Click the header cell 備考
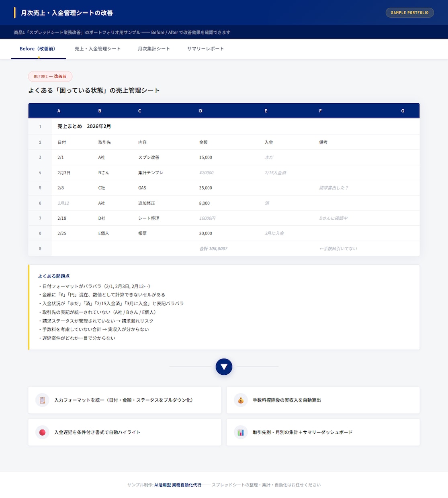Image resolution: width=448 pixels, height=498 pixels. [x=323, y=142]
